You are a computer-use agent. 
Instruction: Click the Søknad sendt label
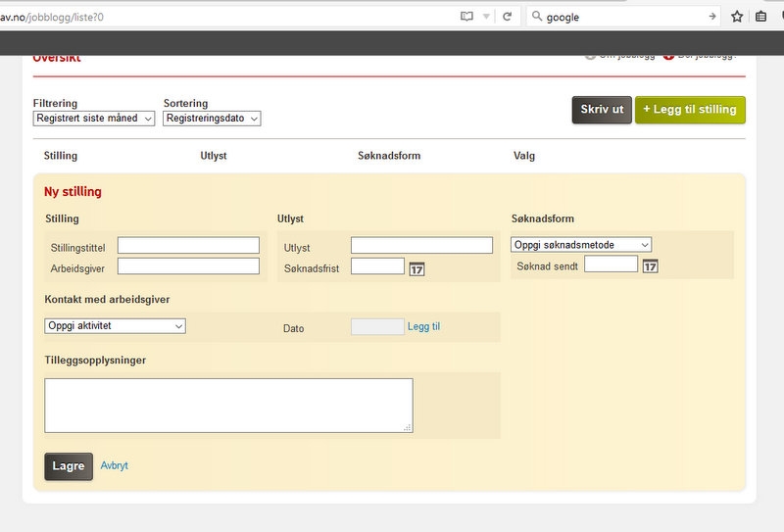click(x=547, y=266)
